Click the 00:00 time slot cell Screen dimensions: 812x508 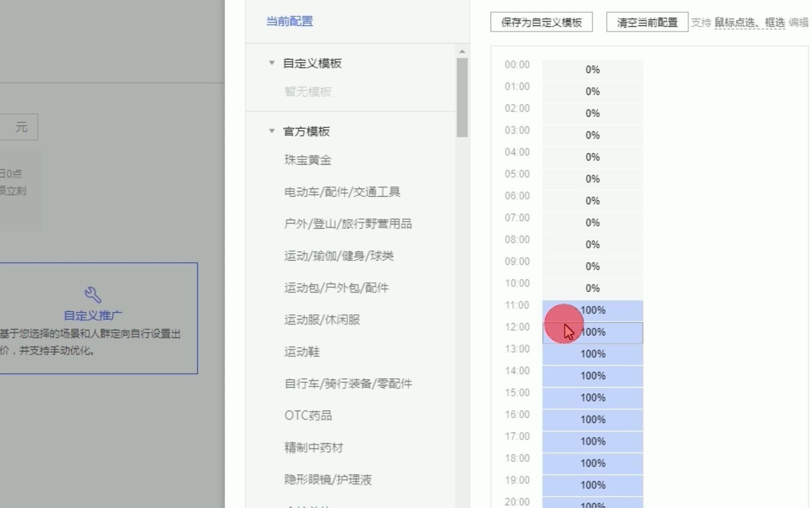click(x=593, y=70)
